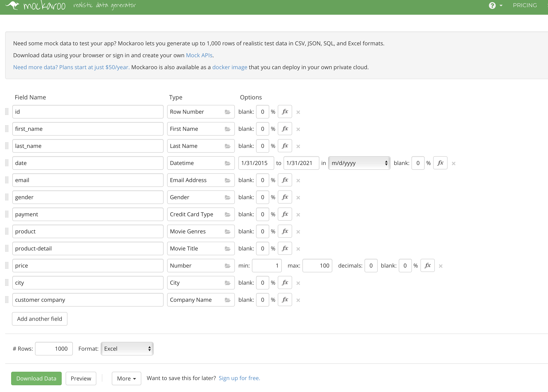548x392 pixels.
Task: Open formula editor for city row
Action: (x=285, y=283)
